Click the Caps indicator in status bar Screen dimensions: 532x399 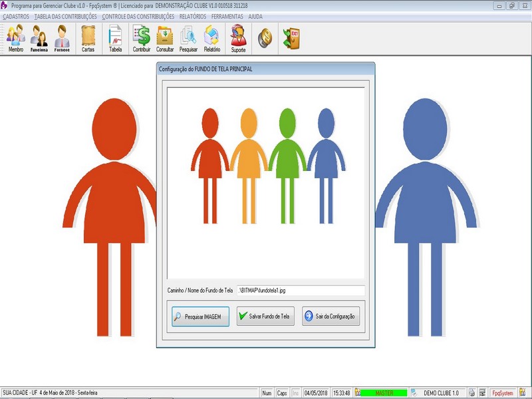coord(282,393)
